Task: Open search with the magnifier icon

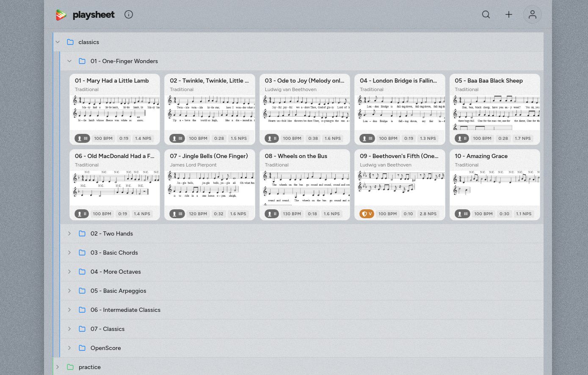Action: (x=486, y=14)
